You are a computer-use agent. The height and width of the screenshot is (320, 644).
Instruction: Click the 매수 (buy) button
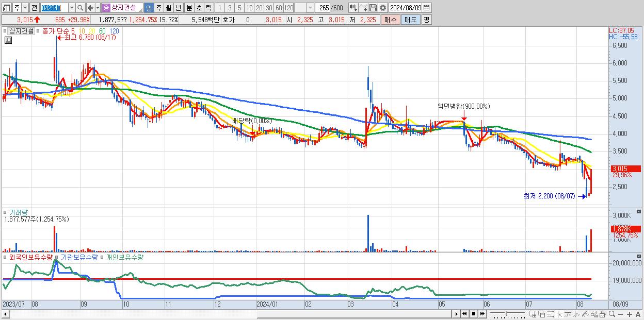tap(391, 20)
